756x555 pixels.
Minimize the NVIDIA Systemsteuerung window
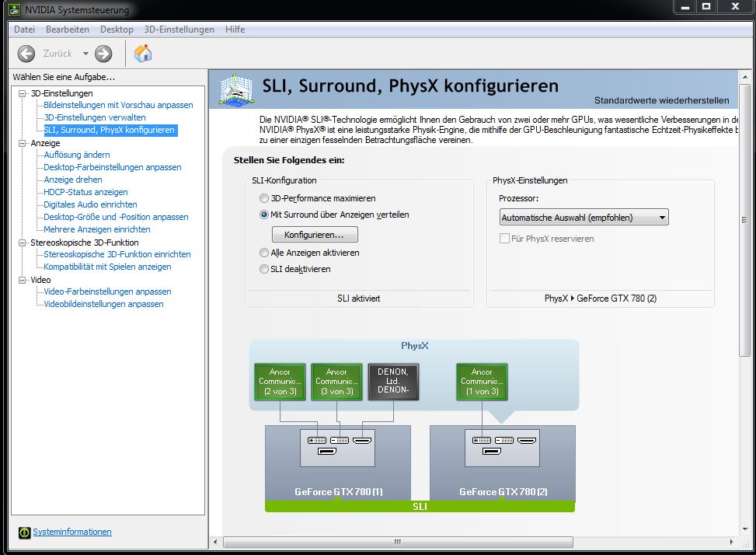tap(685, 6)
